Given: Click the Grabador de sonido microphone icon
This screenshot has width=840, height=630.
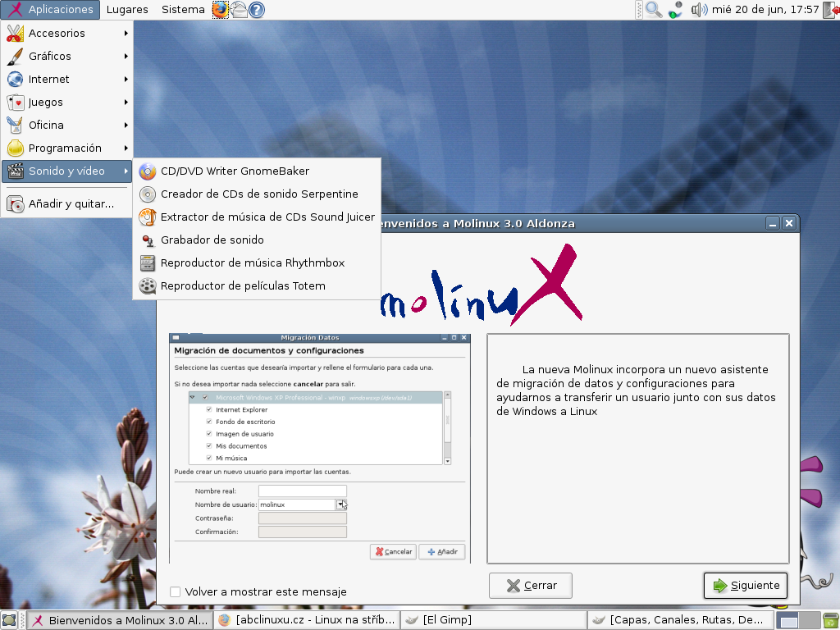Looking at the screenshot, I should (148, 240).
